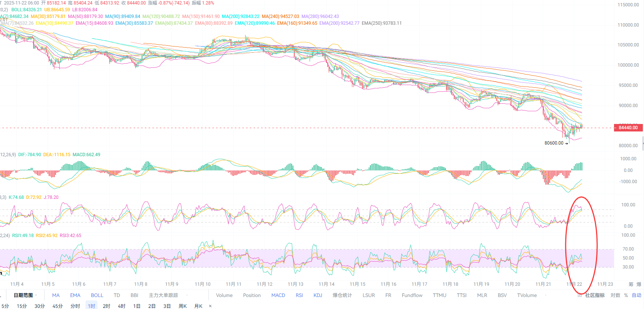Expand more main indicators after 主力大单跟踪
Viewport: 644px width, 309px height.
pyautogui.click(x=187, y=295)
